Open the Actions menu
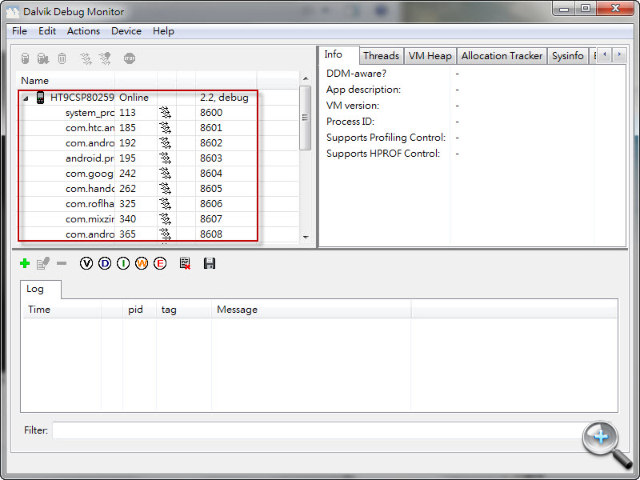The image size is (640, 480). [x=83, y=31]
